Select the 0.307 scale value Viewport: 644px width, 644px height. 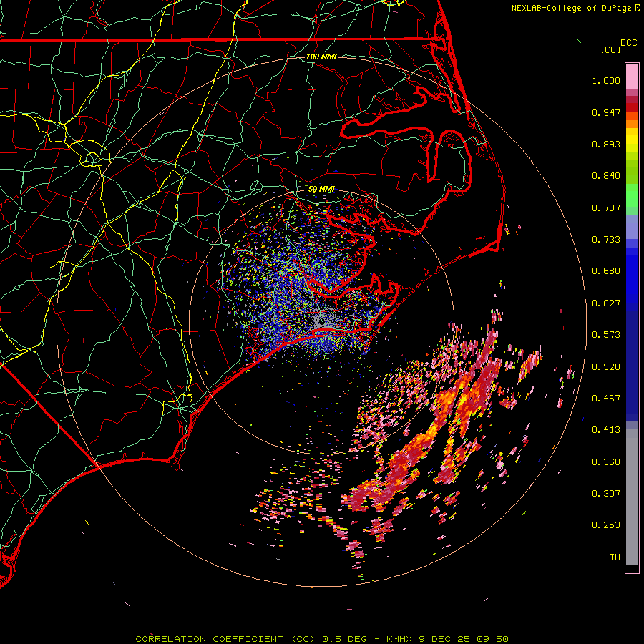pyautogui.click(x=606, y=494)
